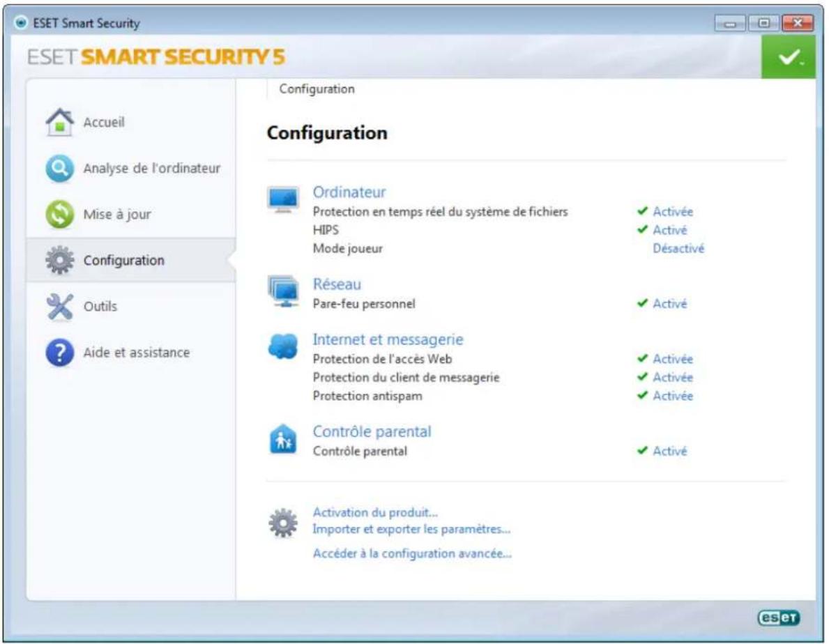The width and height of the screenshot is (829, 644).
Task: Toggle Mode joueur Désactivé status
Action: tap(678, 248)
